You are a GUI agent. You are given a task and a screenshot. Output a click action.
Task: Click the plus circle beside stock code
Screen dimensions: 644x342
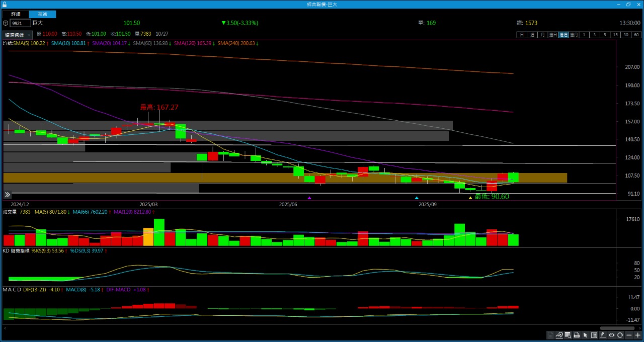pos(6,23)
